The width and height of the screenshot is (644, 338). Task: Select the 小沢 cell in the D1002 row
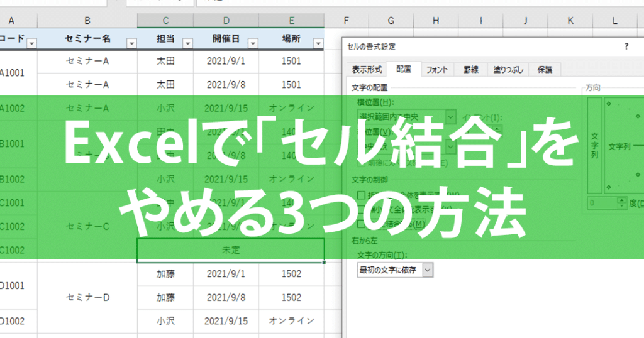(165, 321)
